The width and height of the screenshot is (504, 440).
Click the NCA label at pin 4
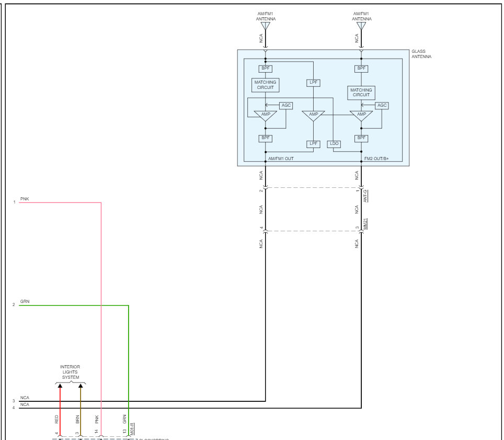(25, 404)
